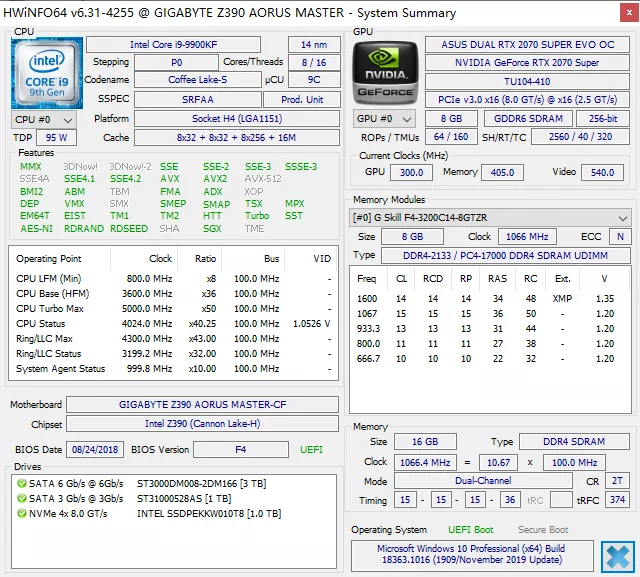The width and height of the screenshot is (640, 577).
Task: Click the CPU Turbo Max operating point row
Action: point(173,308)
